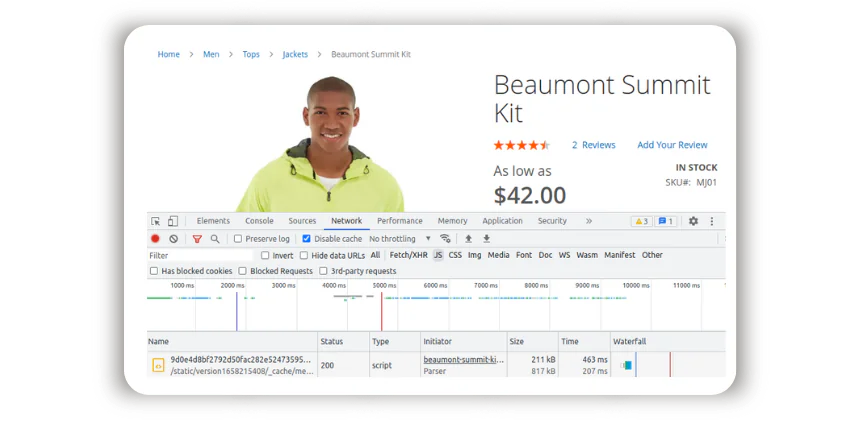Toggle the red filter funnel icon

(197, 239)
